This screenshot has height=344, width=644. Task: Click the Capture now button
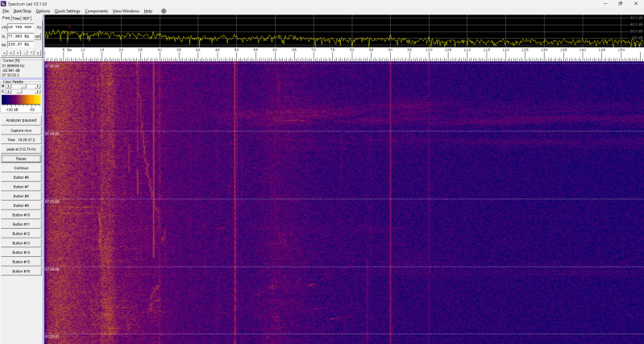point(21,131)
